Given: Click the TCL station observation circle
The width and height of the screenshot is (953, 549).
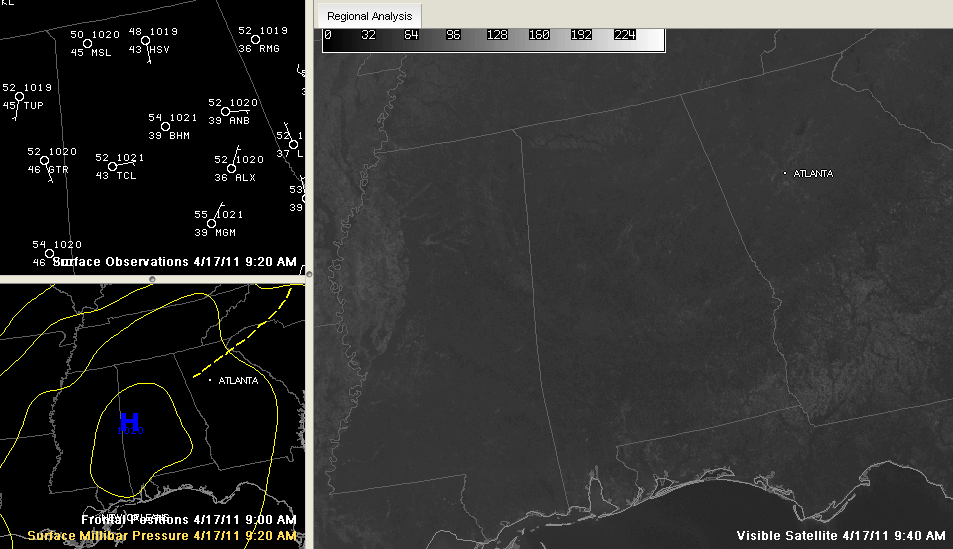Looking at the screenshot, I should coord(113,167).
